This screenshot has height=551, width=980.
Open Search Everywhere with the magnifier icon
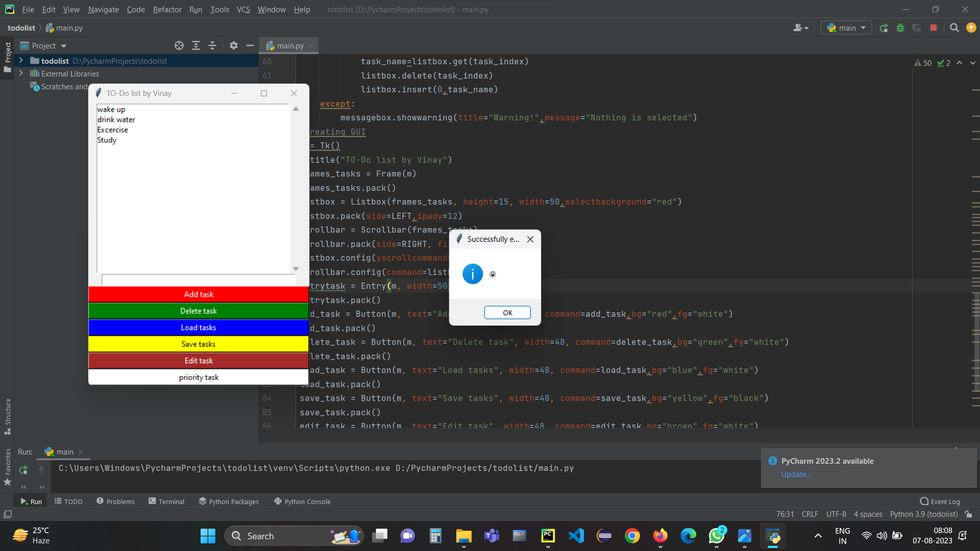pyautogui.click(x=954, y=28)
